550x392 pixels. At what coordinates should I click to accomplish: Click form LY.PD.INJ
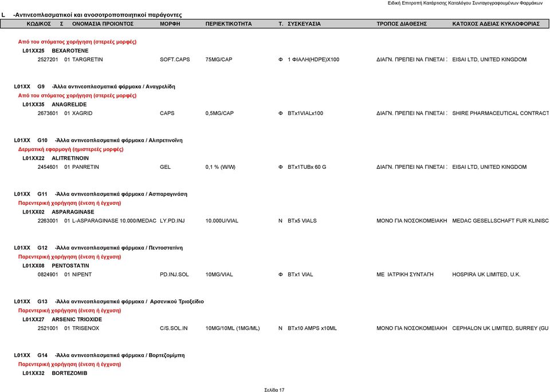coord(172,221)
